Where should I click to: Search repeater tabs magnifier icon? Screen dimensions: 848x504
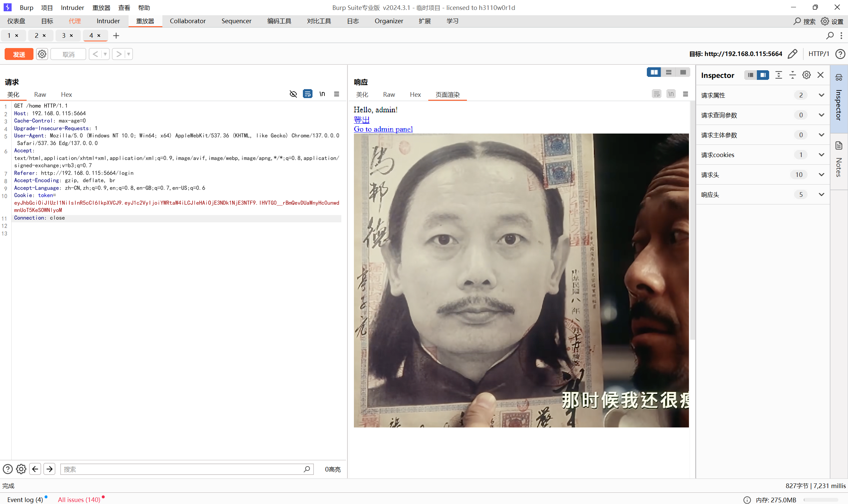pos(830,36)
